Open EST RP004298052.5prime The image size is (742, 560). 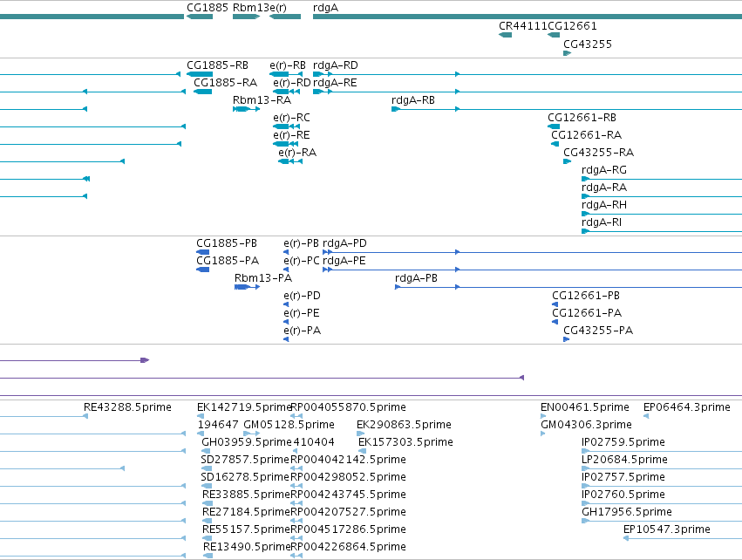(348, 477)
